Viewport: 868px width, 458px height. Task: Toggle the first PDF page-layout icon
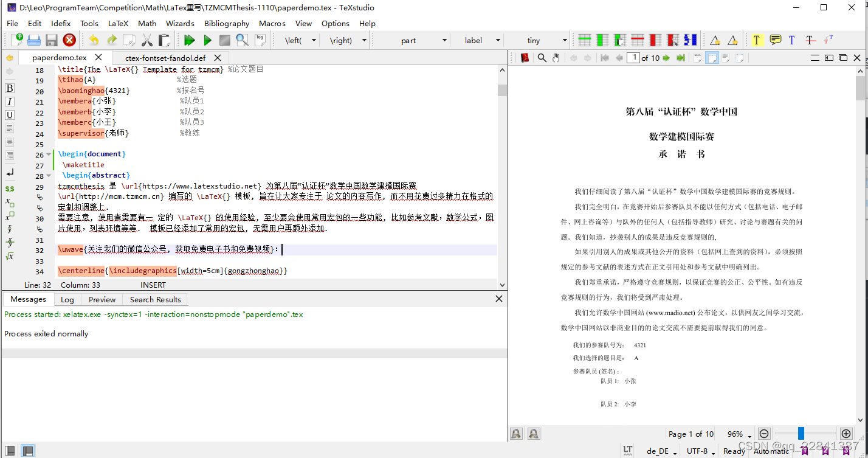pyautogui.click(x=698, y=58)
